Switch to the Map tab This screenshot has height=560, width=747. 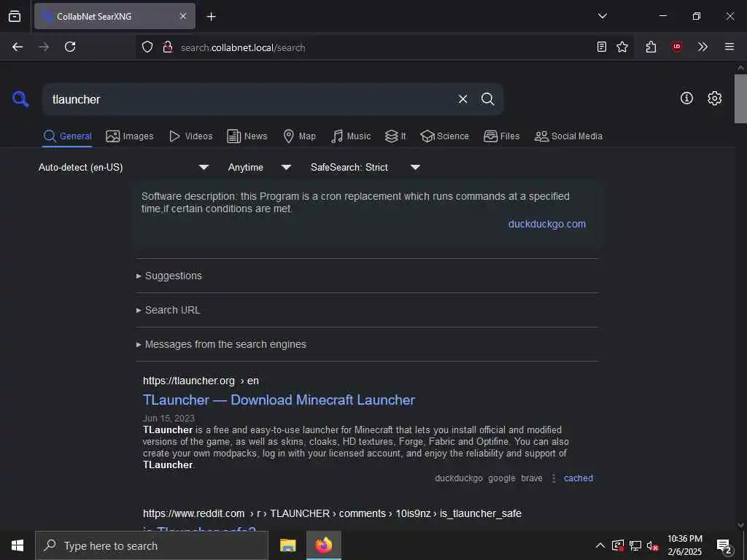point(299,136)
